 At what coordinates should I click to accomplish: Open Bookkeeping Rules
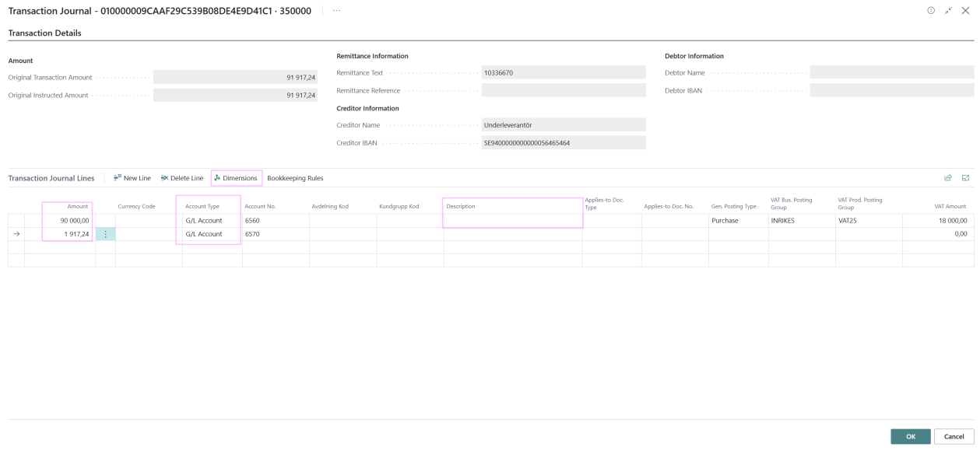(295, 178)
